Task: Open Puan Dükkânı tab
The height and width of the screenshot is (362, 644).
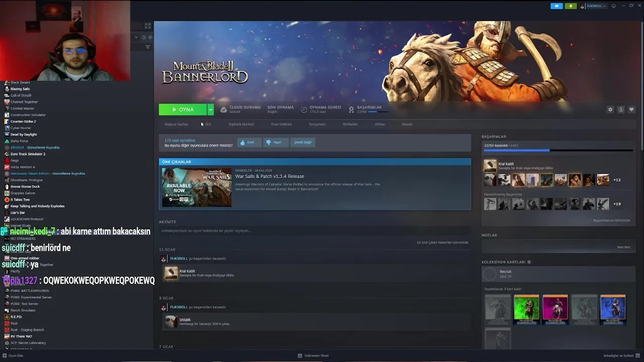Action: pos(281,124)
